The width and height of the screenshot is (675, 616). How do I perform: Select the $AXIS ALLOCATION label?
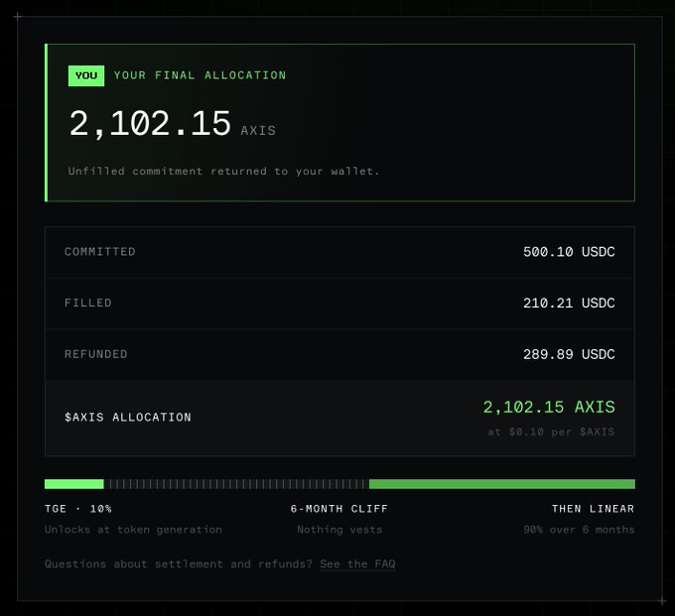click(x=128, y=418)
